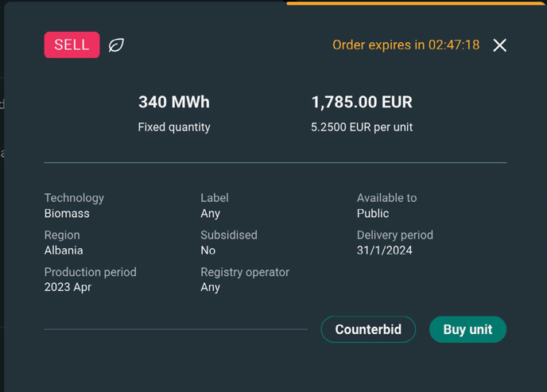The width and height of the screenshot is (547, 392).
Task: Open the Counterbid form
Action: pyautogui.click(x=368, y=329)
